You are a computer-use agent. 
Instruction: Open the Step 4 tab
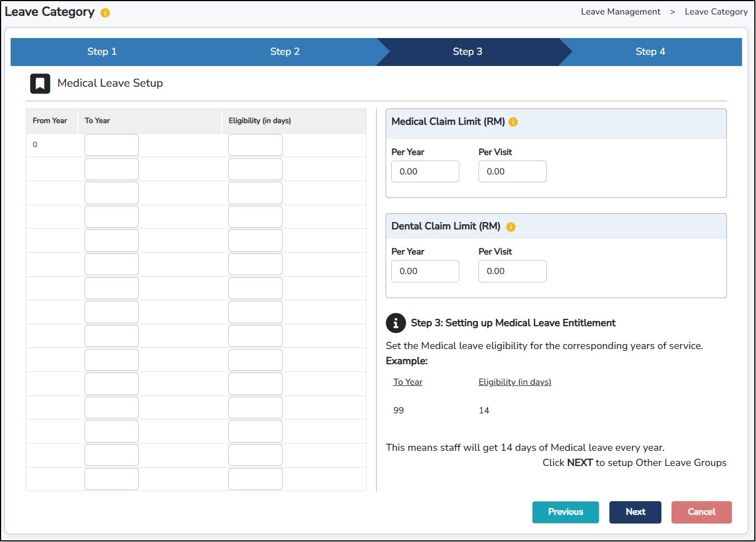650,51
